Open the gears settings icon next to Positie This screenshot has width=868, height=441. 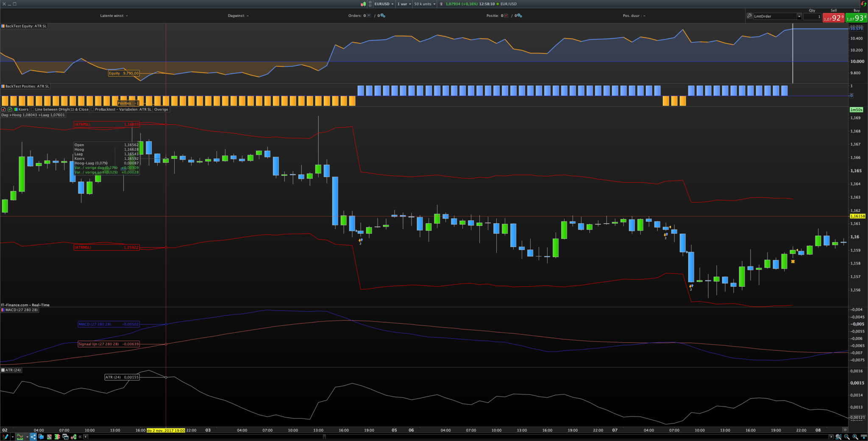click(520, 16)
